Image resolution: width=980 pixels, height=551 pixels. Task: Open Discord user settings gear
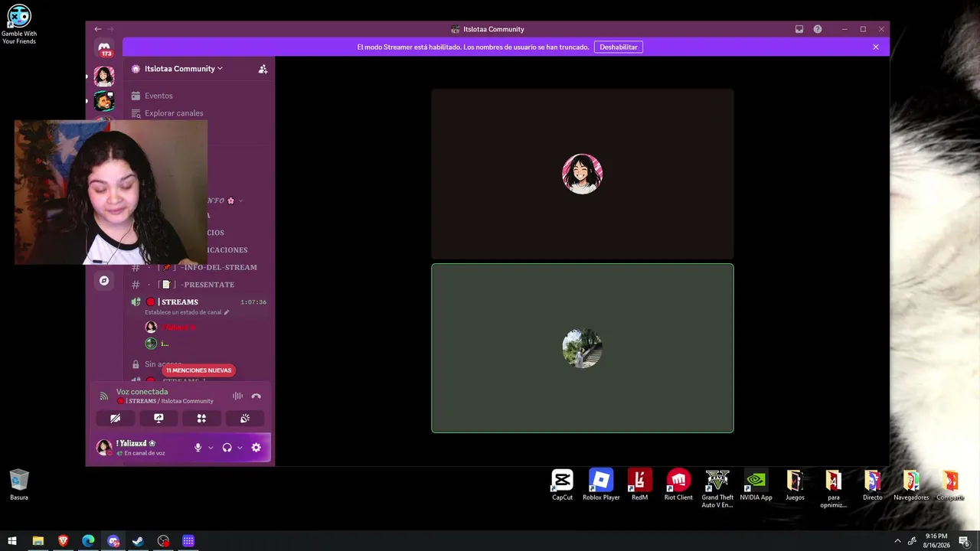[x=256, y=448]
